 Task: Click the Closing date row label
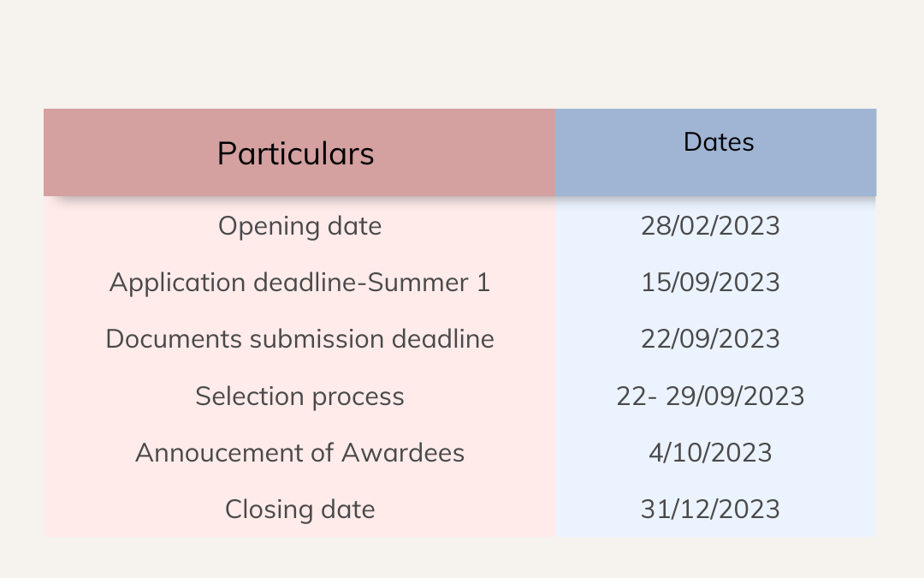(299, 509)
